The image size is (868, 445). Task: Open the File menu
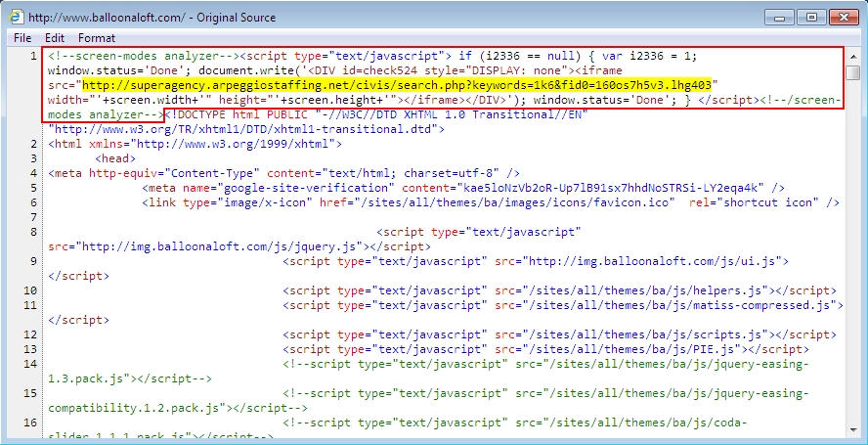pyautogui.click(x=22, y=38)
